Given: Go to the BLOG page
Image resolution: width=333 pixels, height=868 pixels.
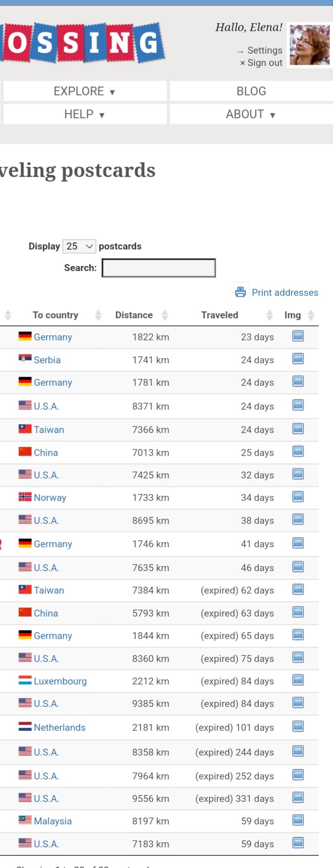Looking at the screenshot, I should tap(251, 91).
